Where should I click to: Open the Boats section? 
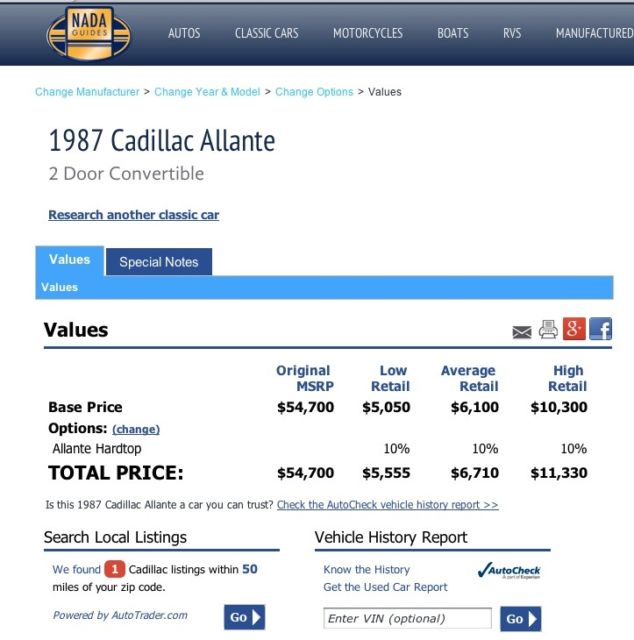[452, 33]
